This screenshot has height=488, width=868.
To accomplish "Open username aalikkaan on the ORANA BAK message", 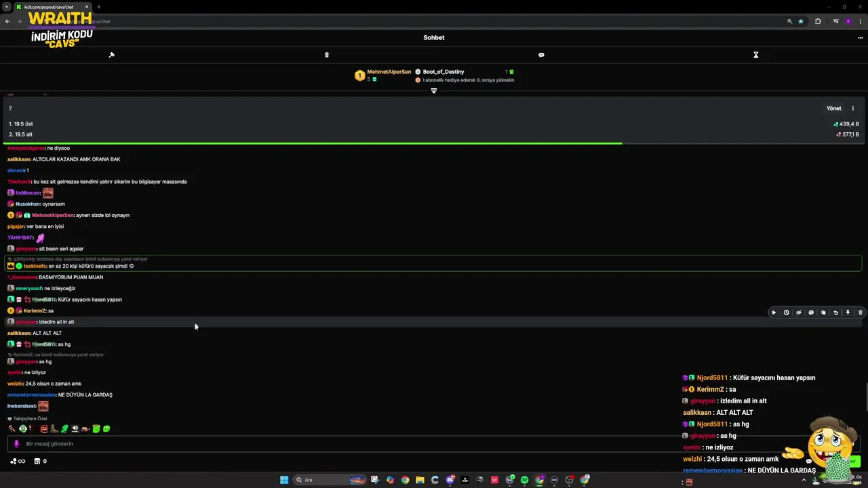I will point(19,159).
